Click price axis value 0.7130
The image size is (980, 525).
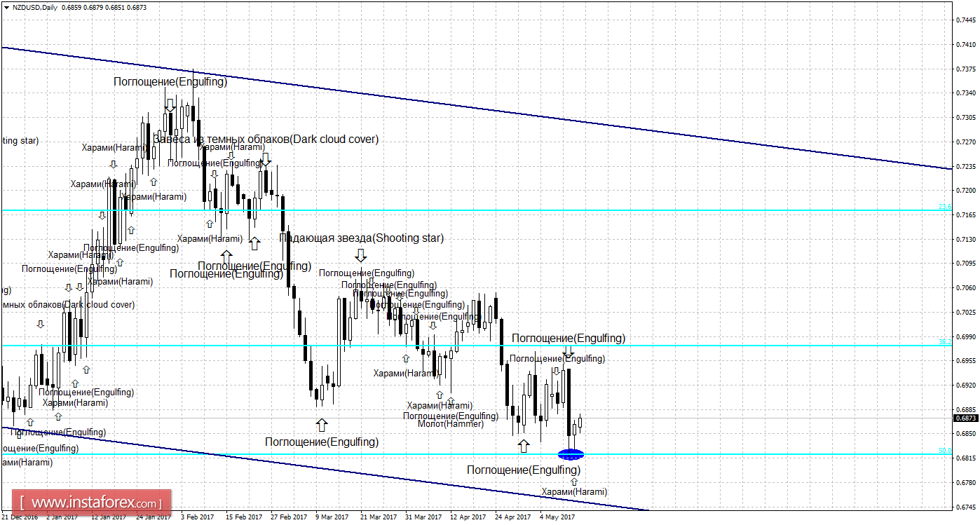(966, 240)
